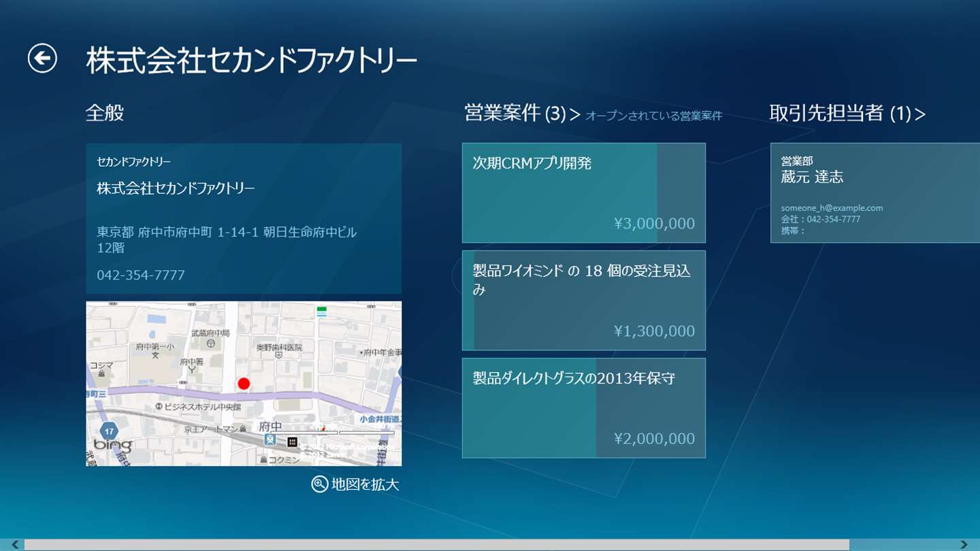
Task: Expand the 営業案件 (3) section header
Action: pyautogui.click(x=522, y=114)
